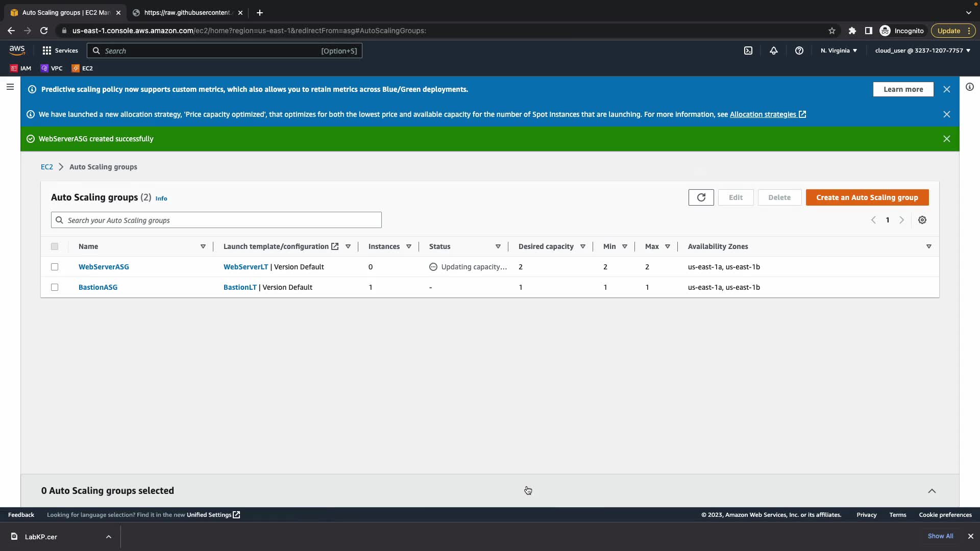Open the hamburger navigation menu
Viewport: 980px width, 551px height.
point(10,87)
